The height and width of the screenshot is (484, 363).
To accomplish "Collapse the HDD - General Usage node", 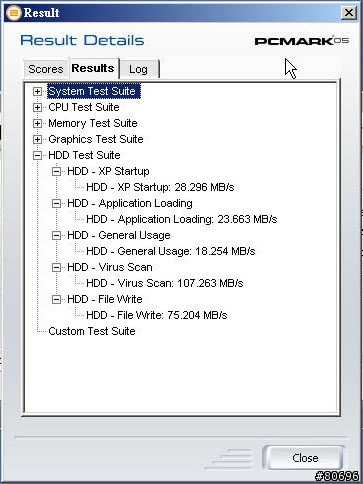I will (x=56, y=235).
